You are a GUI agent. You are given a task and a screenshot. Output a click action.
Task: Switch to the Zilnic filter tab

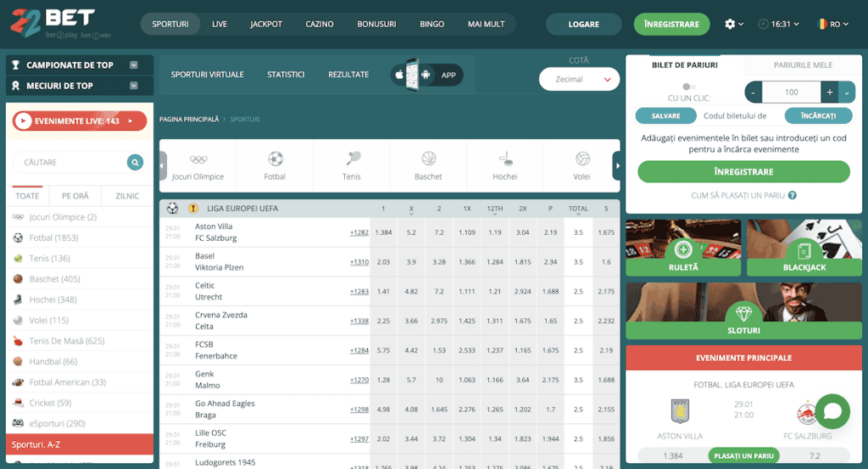[127, 196]
